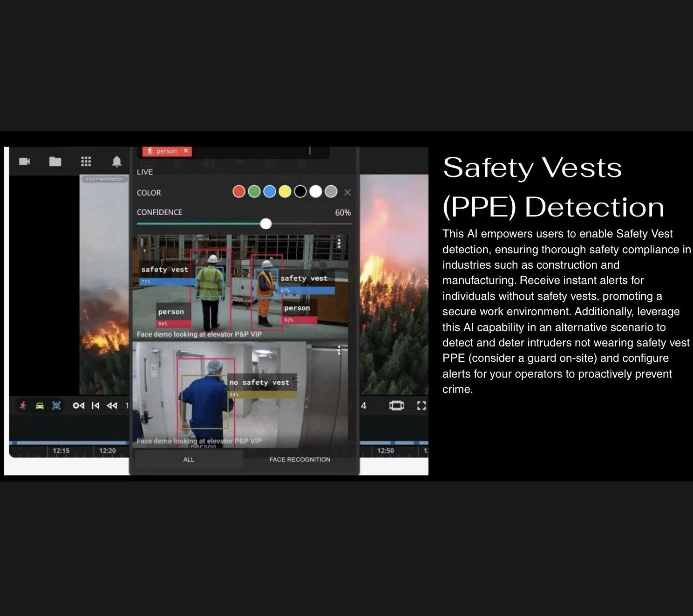Open options menu on no safety vest thumbnail
Image resolution: width=693 pixels, height=616 pixels.
pyautogui.click(x=339, y=350)
